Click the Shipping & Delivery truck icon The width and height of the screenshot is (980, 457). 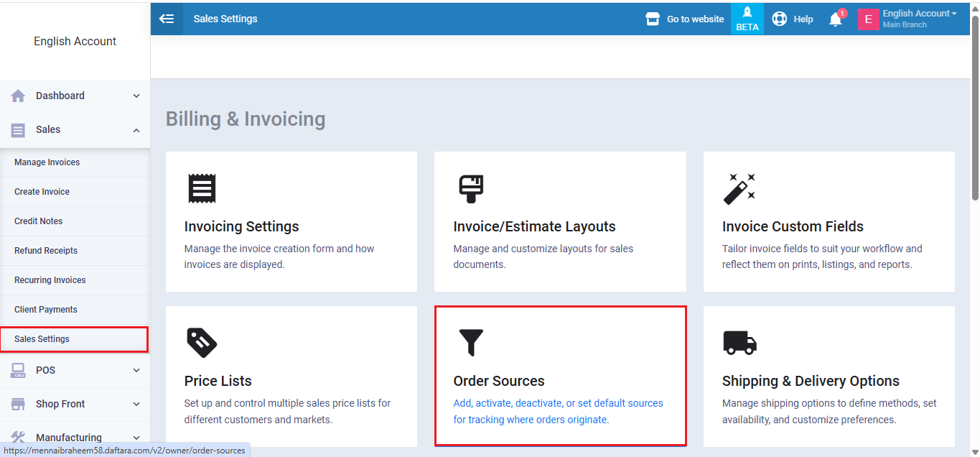[x=739, y=343]
